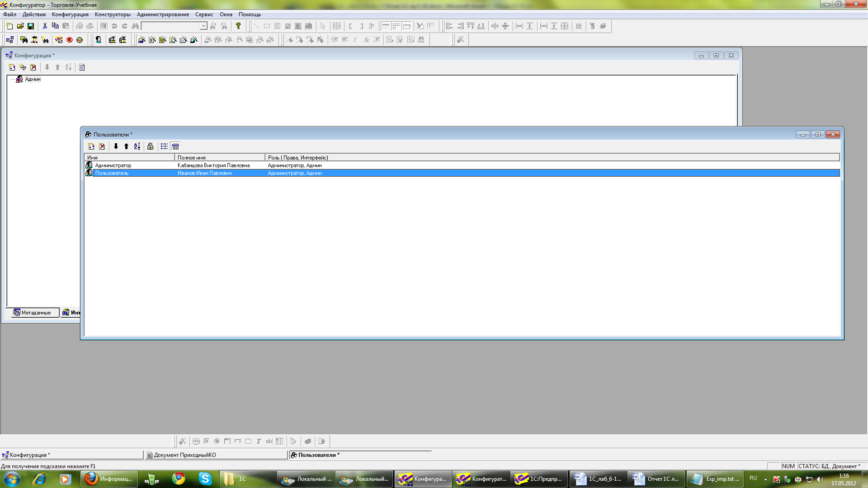Switch Пользователи view to table mode

(x=175, y=146)
